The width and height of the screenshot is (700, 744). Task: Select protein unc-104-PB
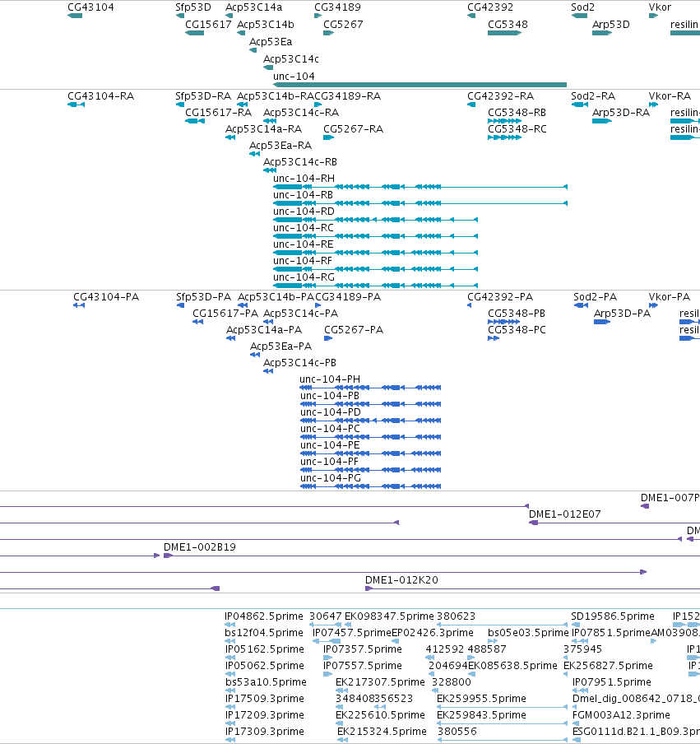point(370,404)
